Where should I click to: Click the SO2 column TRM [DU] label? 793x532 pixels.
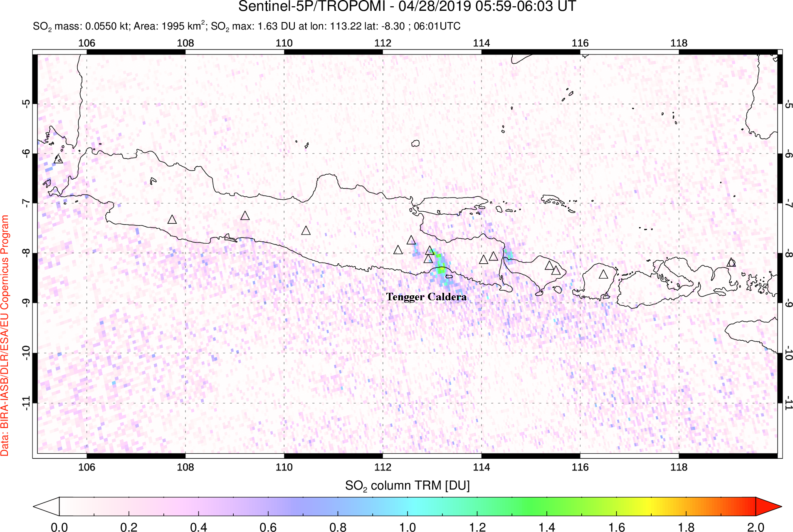407,485
